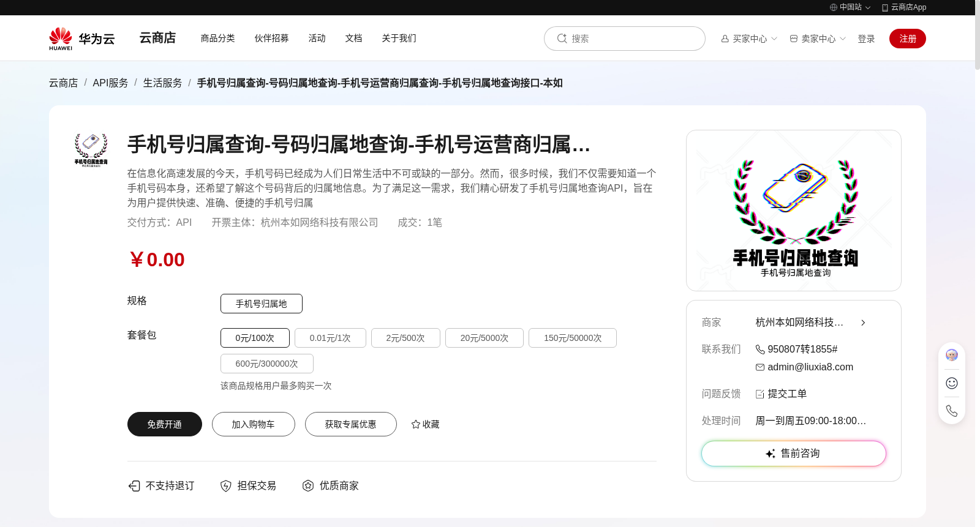
Task: Click the small product logo beside the title
Action: pyautogui.click(x=91, y=150)
